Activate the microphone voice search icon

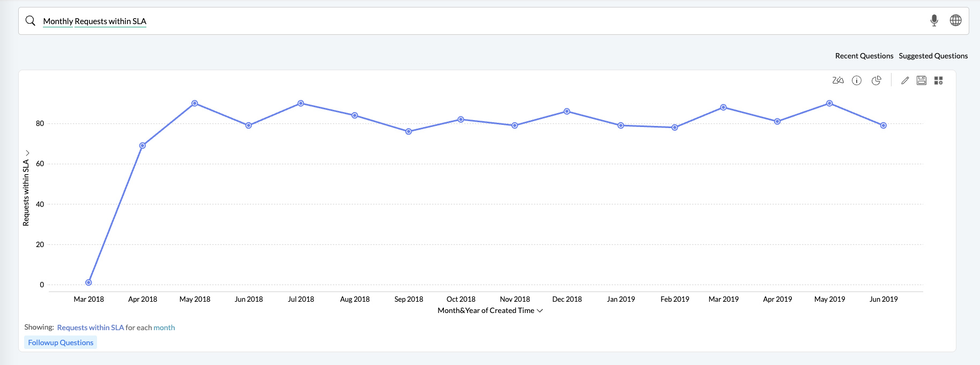click(x=934, y=20)
